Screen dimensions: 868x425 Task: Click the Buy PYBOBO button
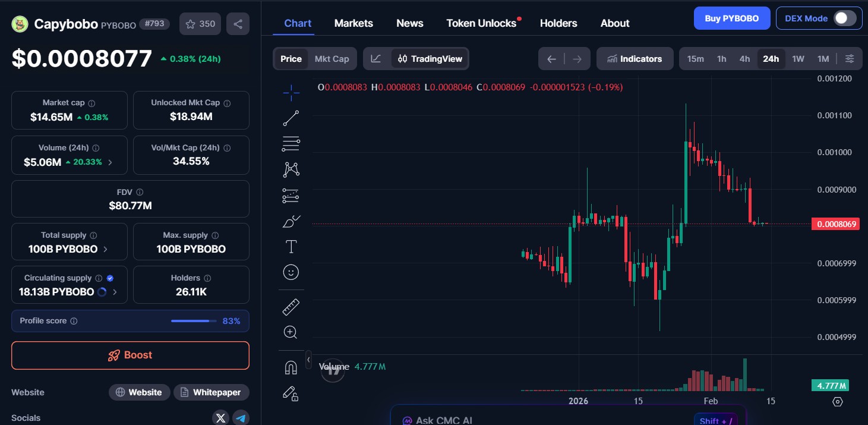click(x=732, y=18)
